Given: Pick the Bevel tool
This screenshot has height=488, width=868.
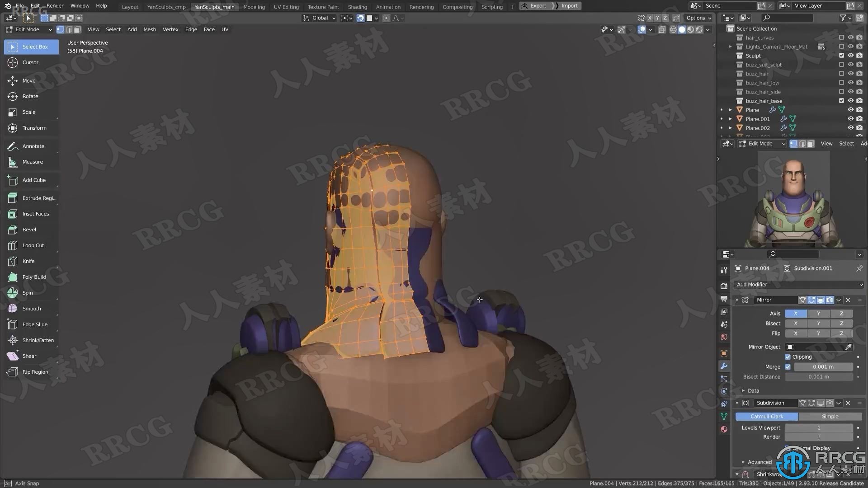Looking at the screenshot, I should 31,230.
